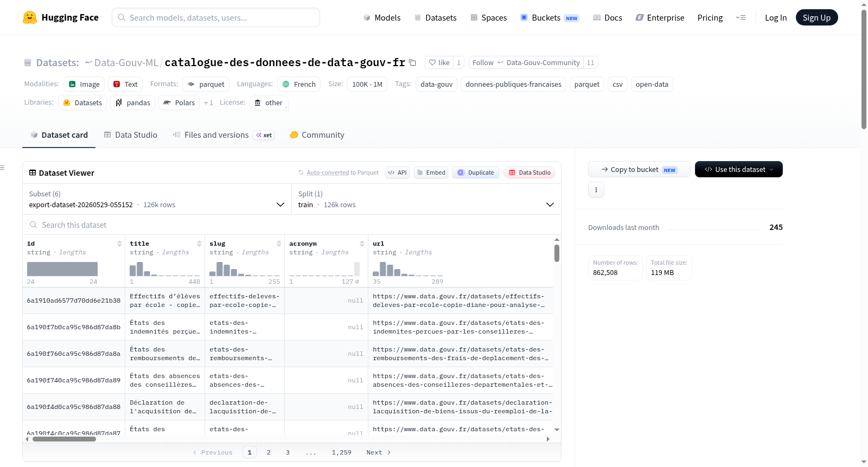Screen dimensions: 868x467
Task: Open the API button in viewer
Action: (x=397, y=172)
